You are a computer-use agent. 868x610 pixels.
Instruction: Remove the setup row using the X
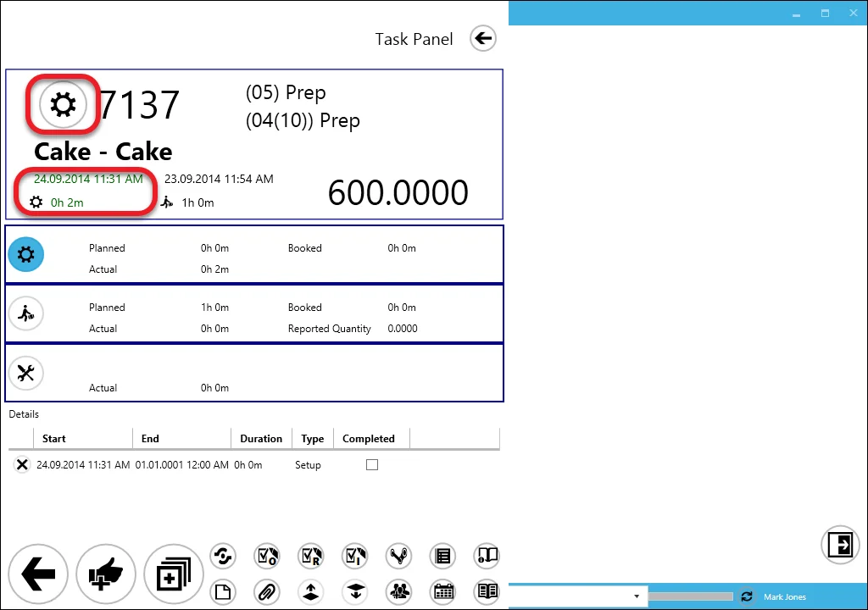22,464
